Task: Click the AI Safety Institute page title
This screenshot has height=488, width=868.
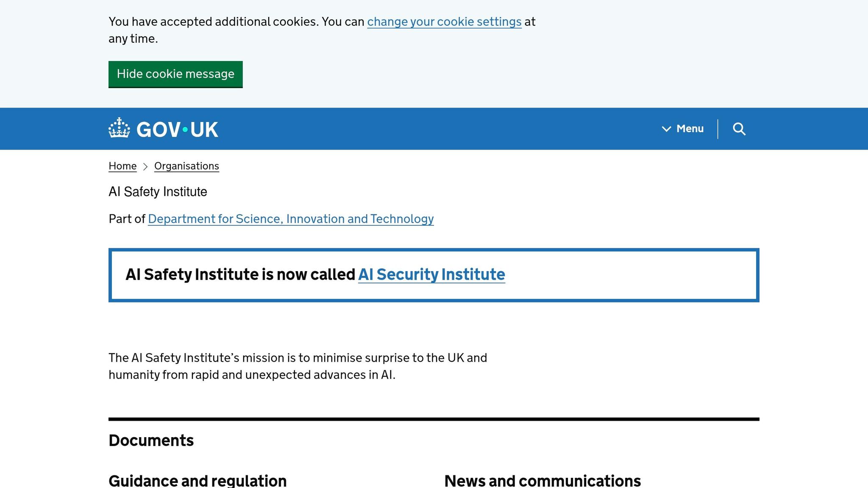Action: point(158,192)
